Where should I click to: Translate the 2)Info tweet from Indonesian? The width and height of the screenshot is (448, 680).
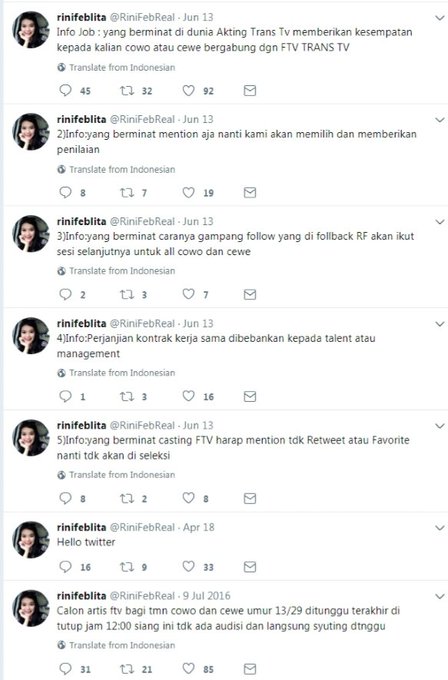[116, 170]
